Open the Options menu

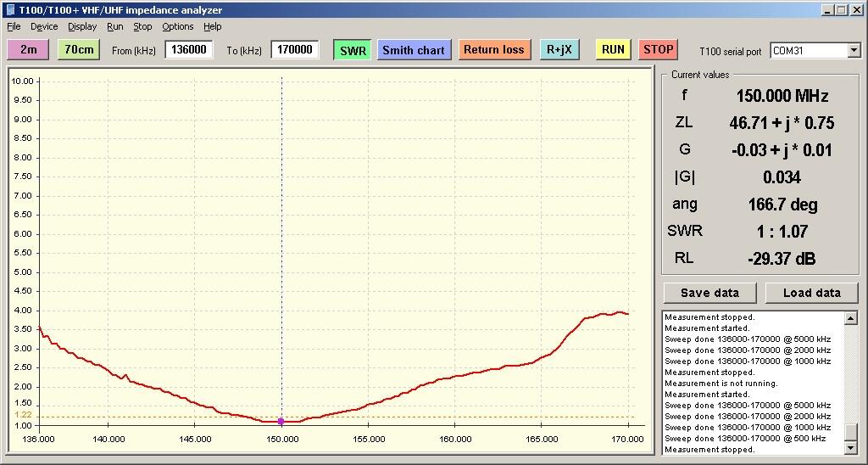click(178, 26)
